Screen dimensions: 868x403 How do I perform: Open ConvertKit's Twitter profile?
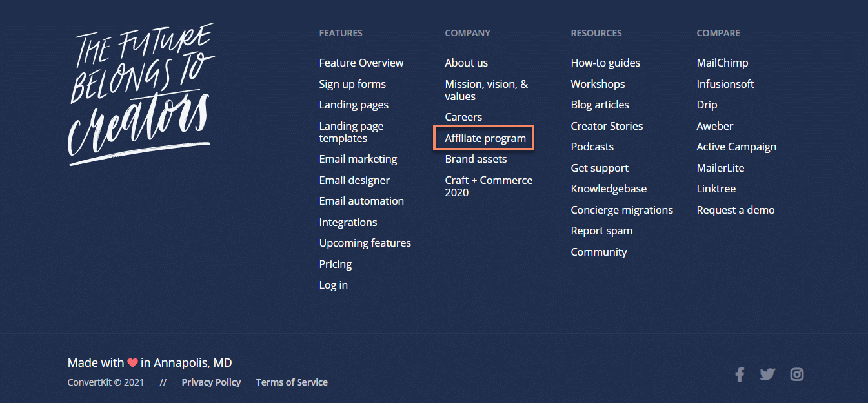tap(767, 374)
